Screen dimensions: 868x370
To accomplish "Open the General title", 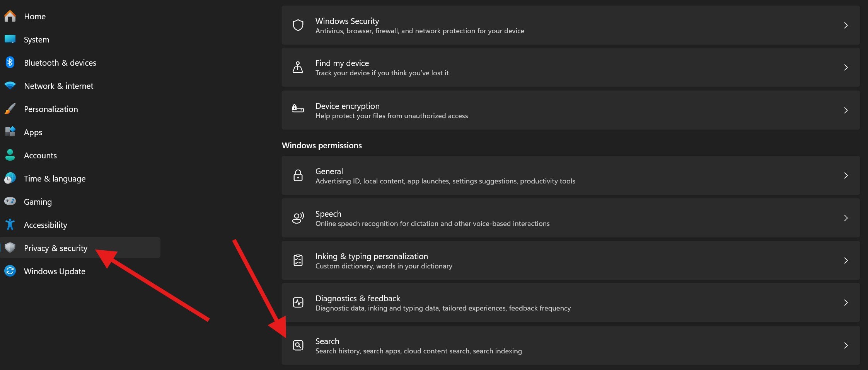I will tap(329, 171).
